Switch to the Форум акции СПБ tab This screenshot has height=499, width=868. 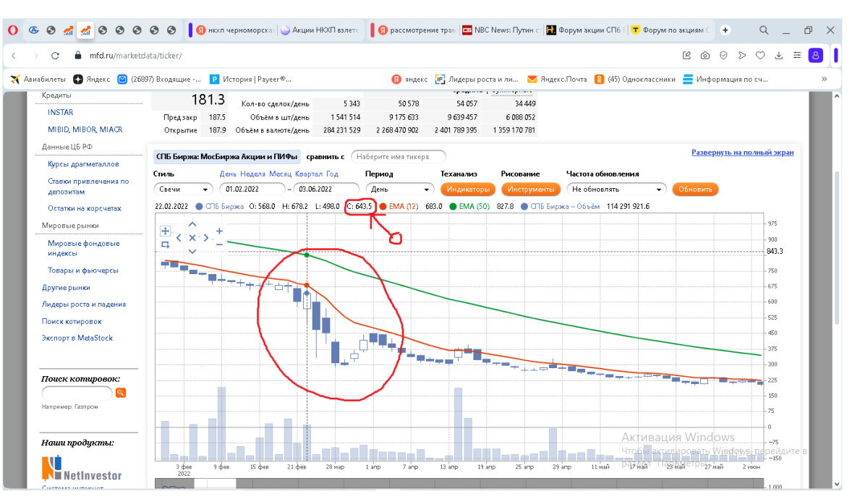point(587,30)
